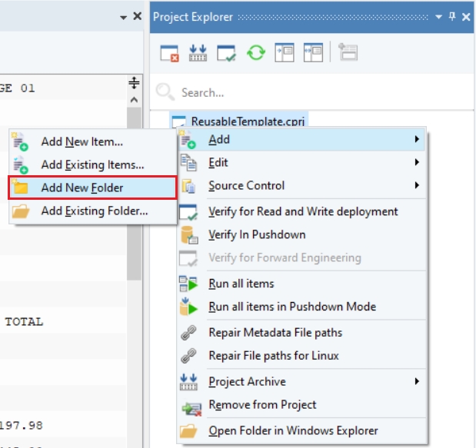Select Verify In Pushdown

257,234
